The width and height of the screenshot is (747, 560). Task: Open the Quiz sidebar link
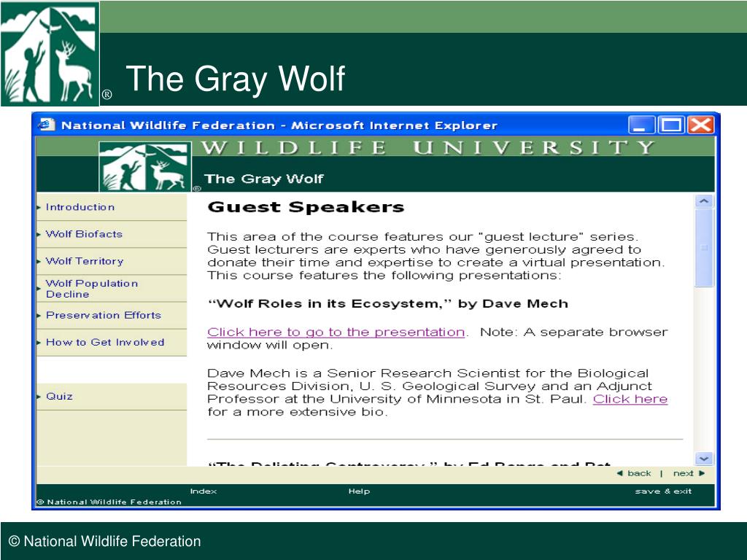tap(59, 396)
